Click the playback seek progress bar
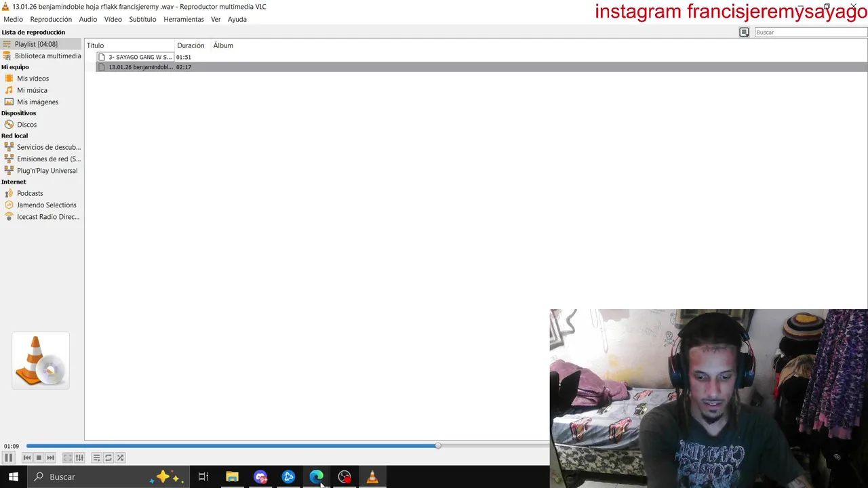 click(x=288, y=445)
